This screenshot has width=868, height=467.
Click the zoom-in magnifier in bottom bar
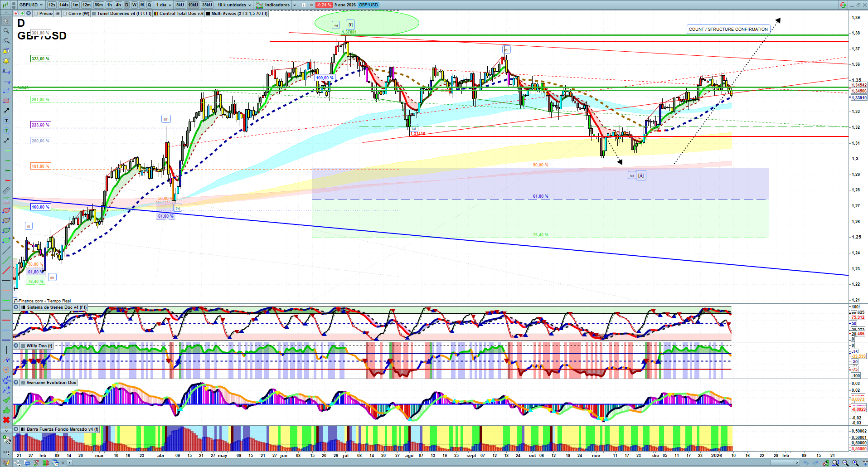855,463
